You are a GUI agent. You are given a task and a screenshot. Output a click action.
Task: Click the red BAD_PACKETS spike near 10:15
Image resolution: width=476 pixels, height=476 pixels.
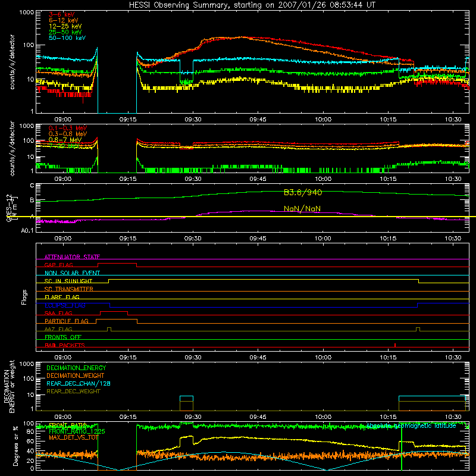(x=395, y=345)
